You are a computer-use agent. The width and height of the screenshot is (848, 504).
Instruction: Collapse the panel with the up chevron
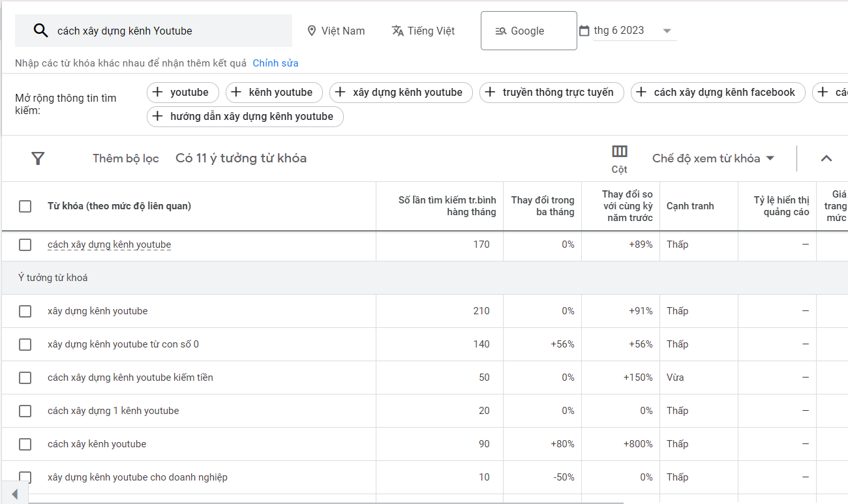tap(826, 158)
